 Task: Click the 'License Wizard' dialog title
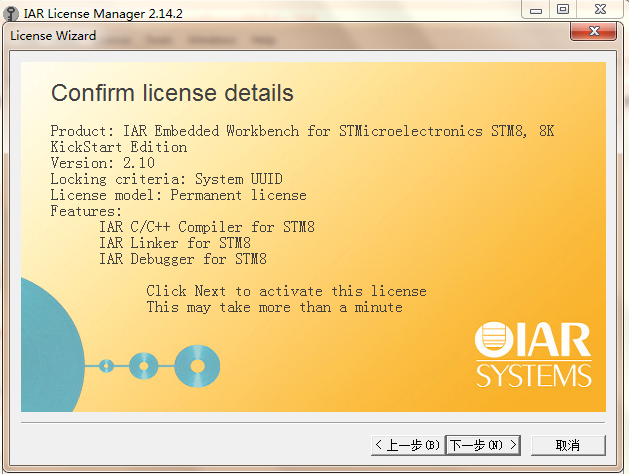[53, 36]
